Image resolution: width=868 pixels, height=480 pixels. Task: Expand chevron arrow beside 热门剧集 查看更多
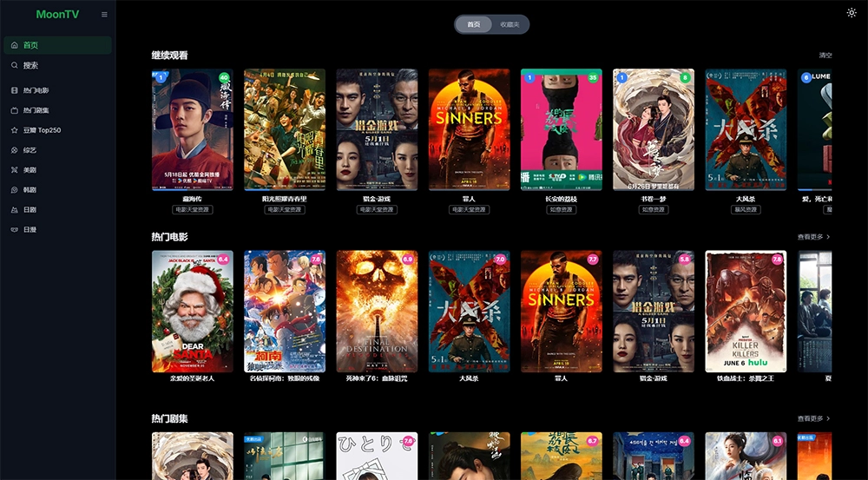click(828, 418)
